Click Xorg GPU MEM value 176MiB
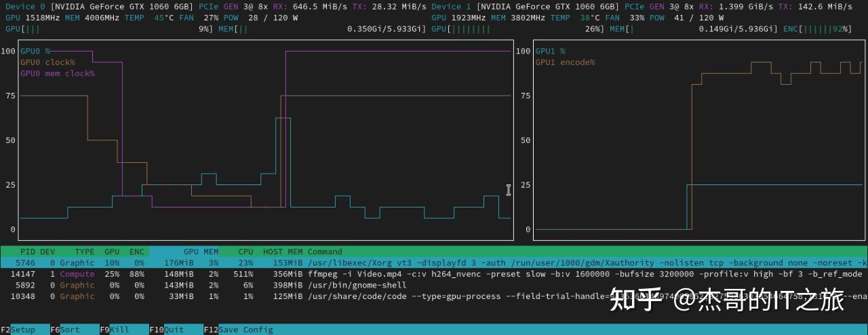This screenshot has width=868, height=335. (x=179, y=263)
